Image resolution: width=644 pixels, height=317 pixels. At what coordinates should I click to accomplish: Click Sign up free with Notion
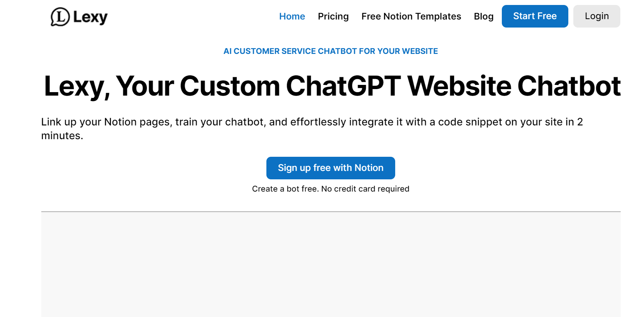coord(330,168)
